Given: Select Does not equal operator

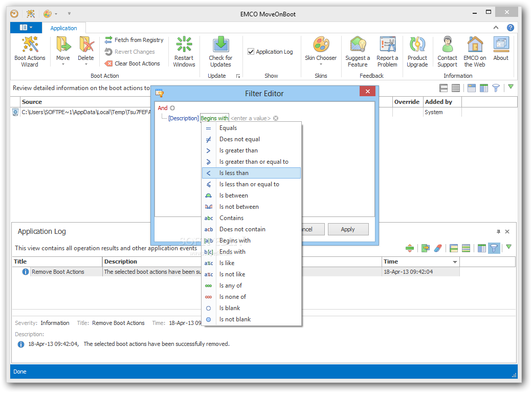Looking at the screenshot, I should click(251, 139).
